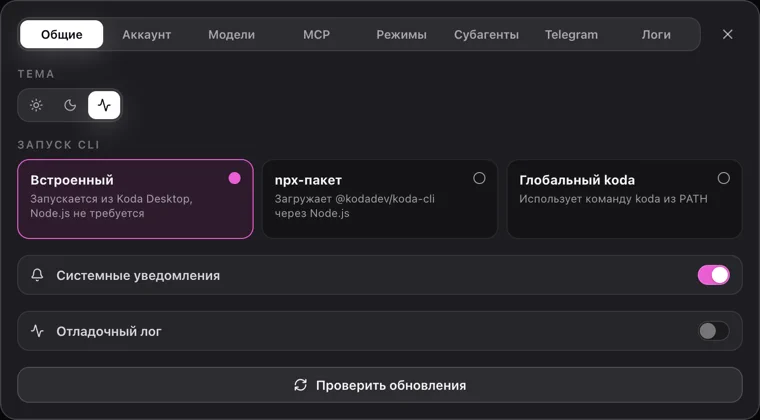Click the text "Использует команду koda из PATH"
This screenshot has width=760, height=420.
613,199
